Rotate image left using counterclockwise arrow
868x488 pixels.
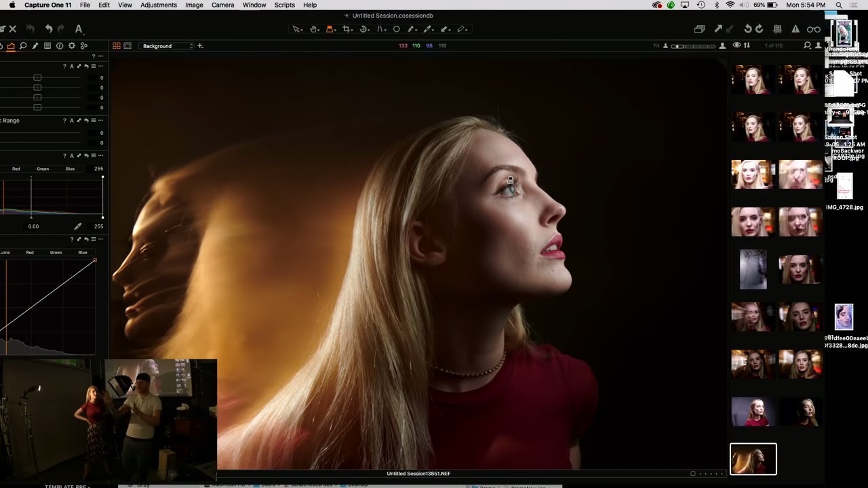click(x=748, y=29)
